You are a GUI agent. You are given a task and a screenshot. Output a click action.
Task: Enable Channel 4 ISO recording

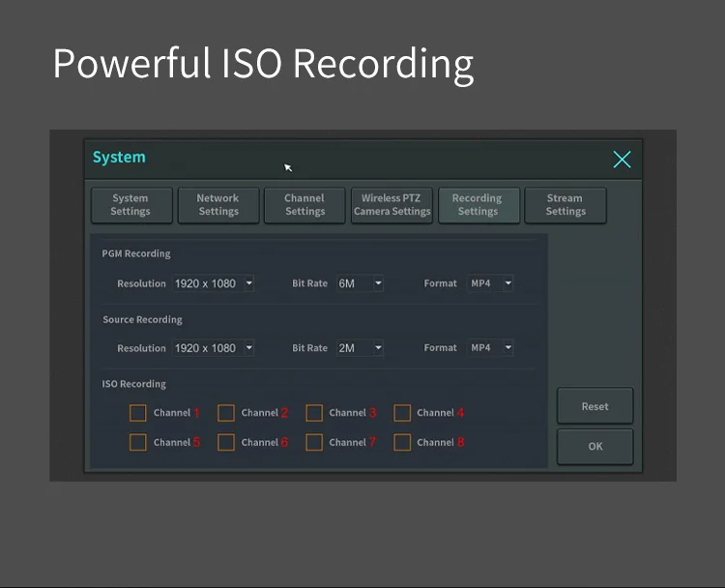(402, 413)
